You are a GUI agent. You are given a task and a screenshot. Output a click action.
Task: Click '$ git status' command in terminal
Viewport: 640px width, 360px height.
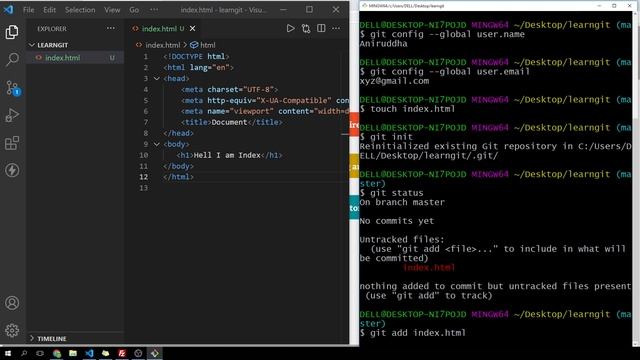click(x=392, y=193)
